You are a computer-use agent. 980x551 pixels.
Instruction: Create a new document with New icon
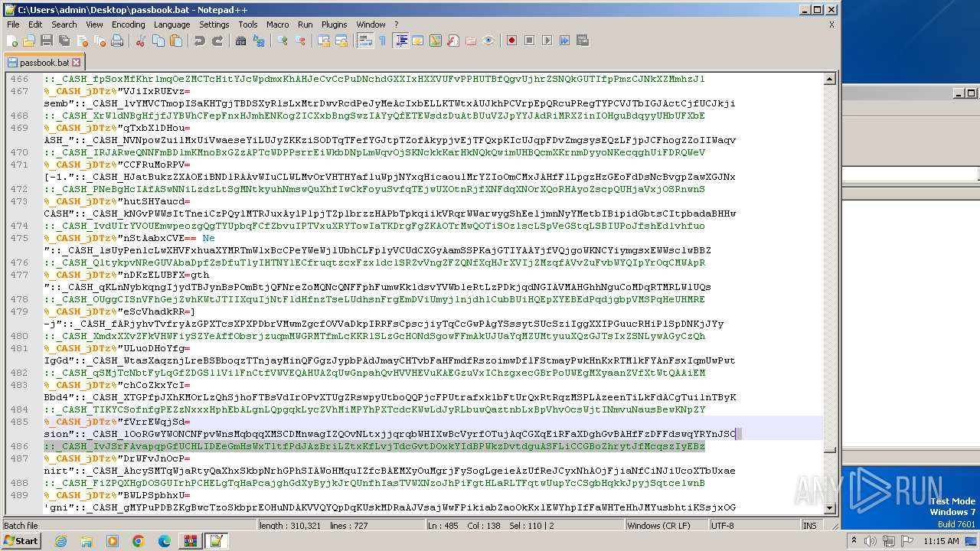pyautogui.click(x=12, y=41)
